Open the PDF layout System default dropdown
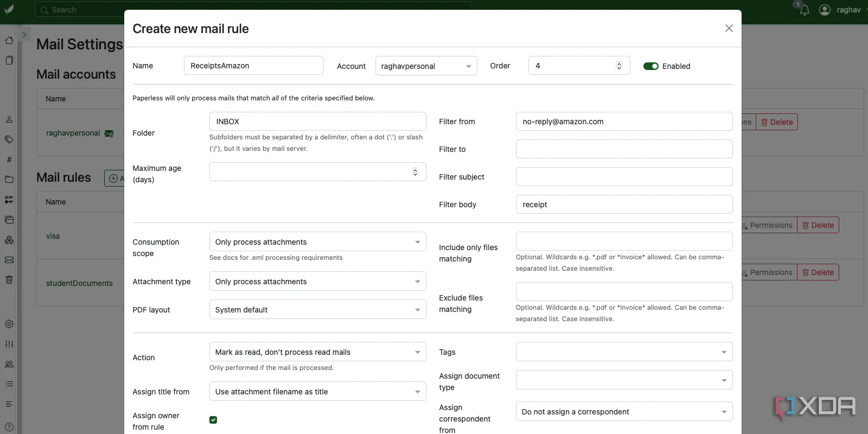 (x=317, y=310)
